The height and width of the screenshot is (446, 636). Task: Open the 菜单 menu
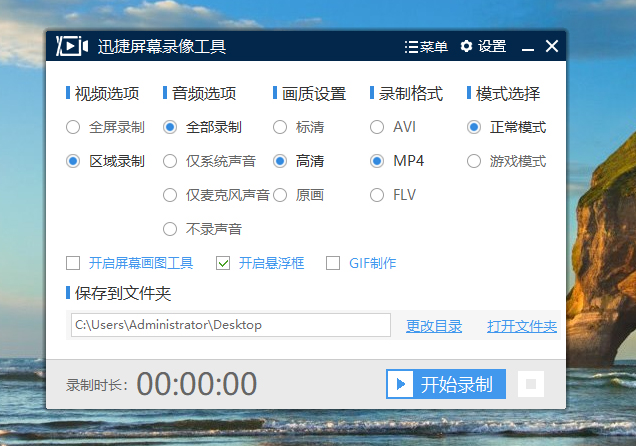click(426, 47)
